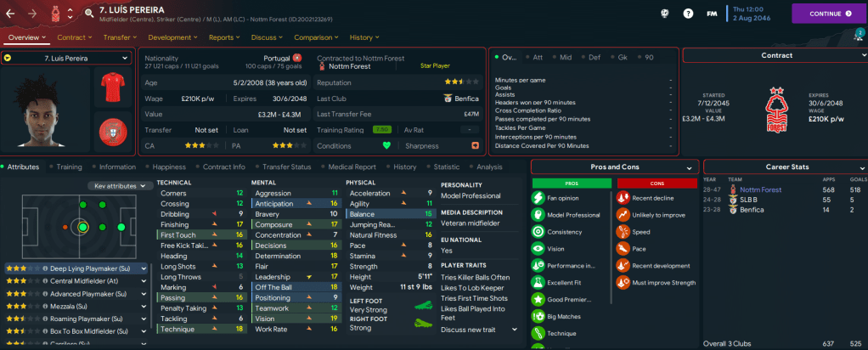Screen dimensions: 868x350
Task: Expand the Pros and Cons panel dropdown
Action: (x=690, y=167)
